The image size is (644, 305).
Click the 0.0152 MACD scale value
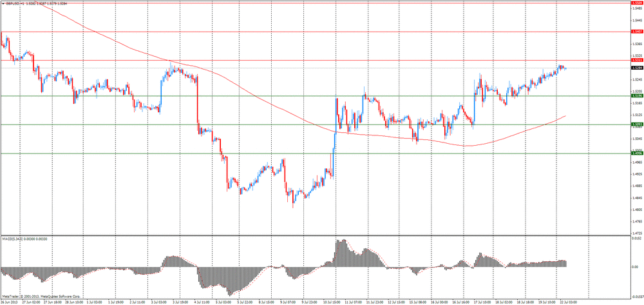pyautogui.click(x=638, y=239)
